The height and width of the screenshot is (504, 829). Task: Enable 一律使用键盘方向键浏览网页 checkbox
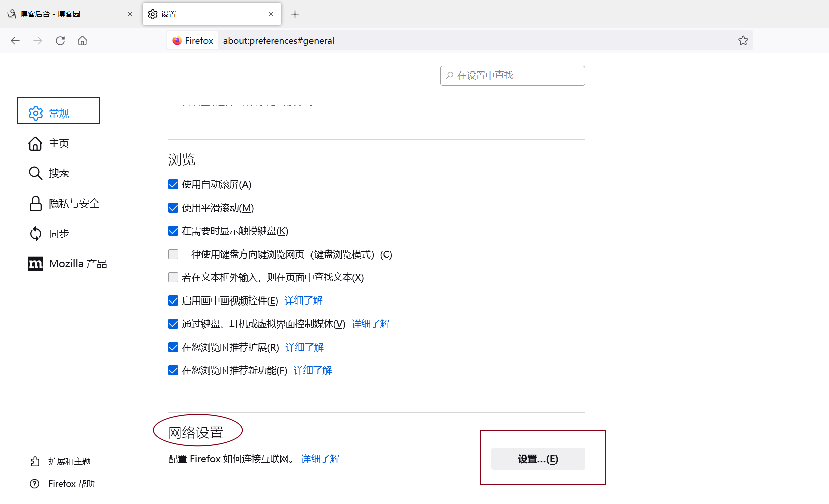click(x=173, y=254)
